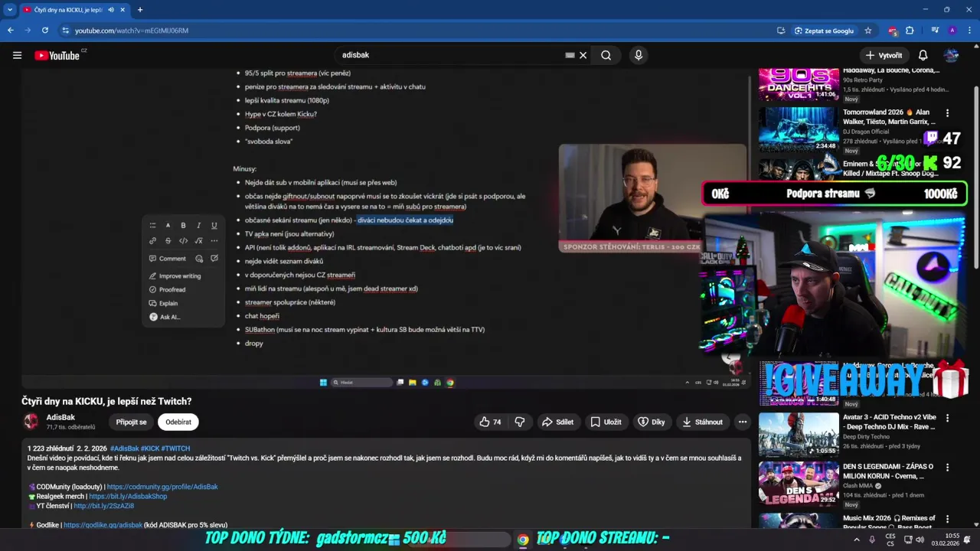
Task: Open Chrome tab search dropdown arrow
Action: pos(10,10)
